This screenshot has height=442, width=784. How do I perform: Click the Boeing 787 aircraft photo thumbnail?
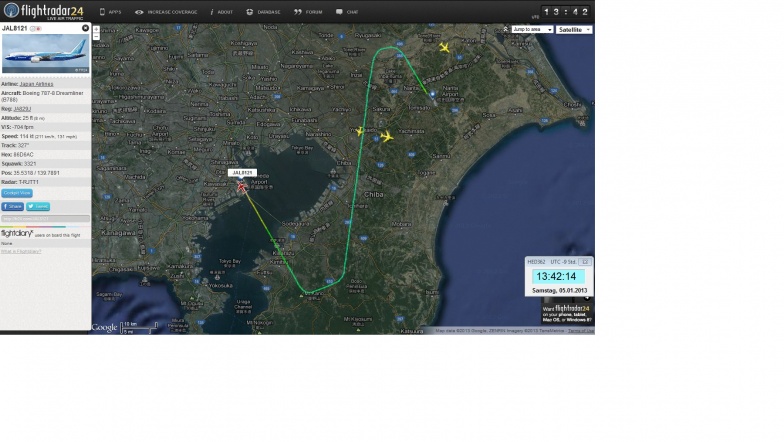pos(46,54)
